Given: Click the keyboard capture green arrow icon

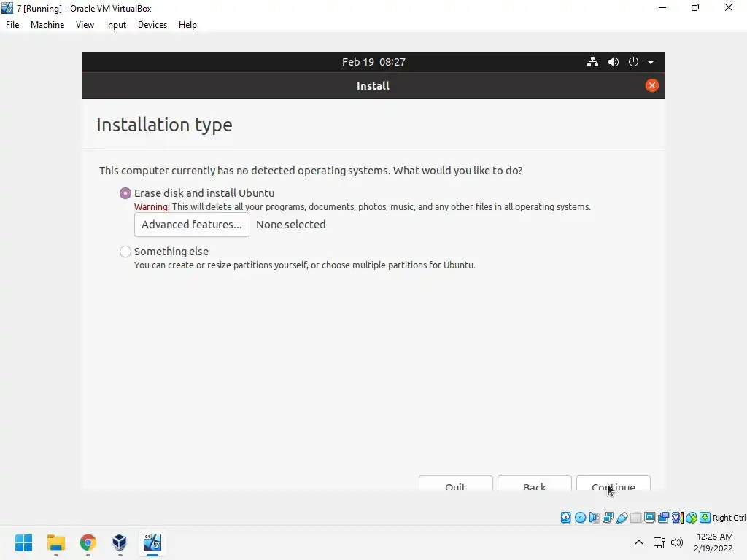Looking at the screenshot, I should [x=705, y=518].
